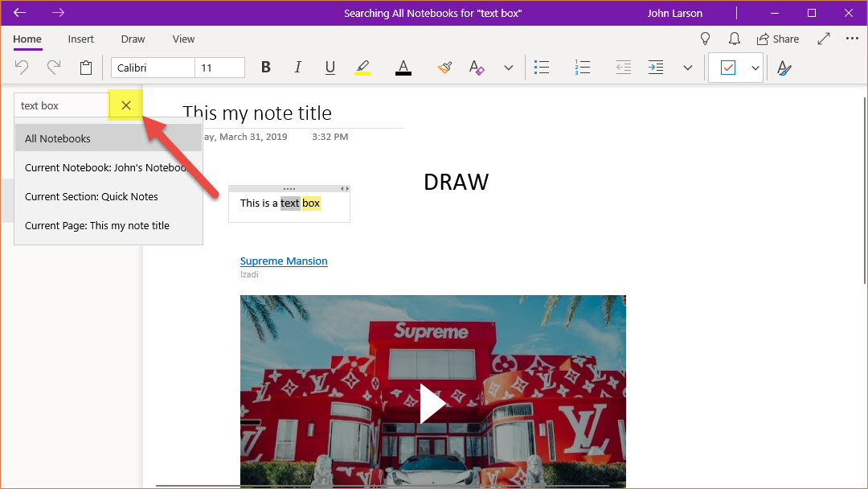Viewport: 868px width, 489px height.
Task: Tag selection with the To Do checkbox
Action: [x=727, y=68]
